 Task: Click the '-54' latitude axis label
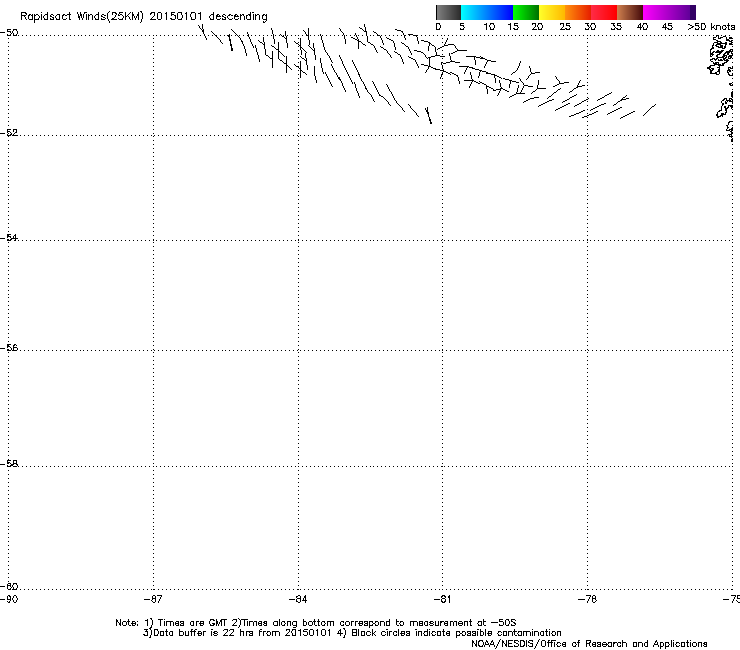click(x=9, y=237)
